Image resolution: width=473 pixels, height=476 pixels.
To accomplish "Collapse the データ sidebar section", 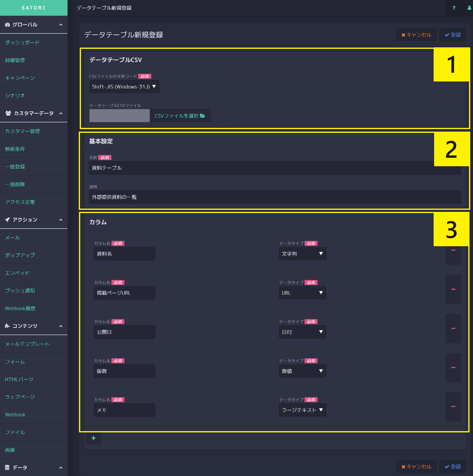I will click(x=61, y=468).
